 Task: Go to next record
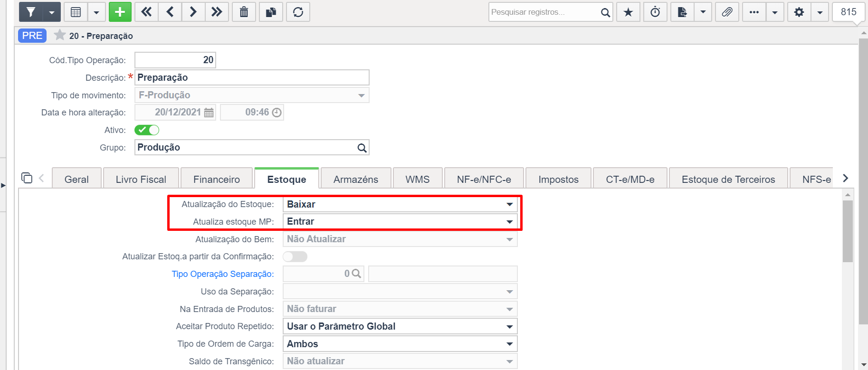click(193, 12)
